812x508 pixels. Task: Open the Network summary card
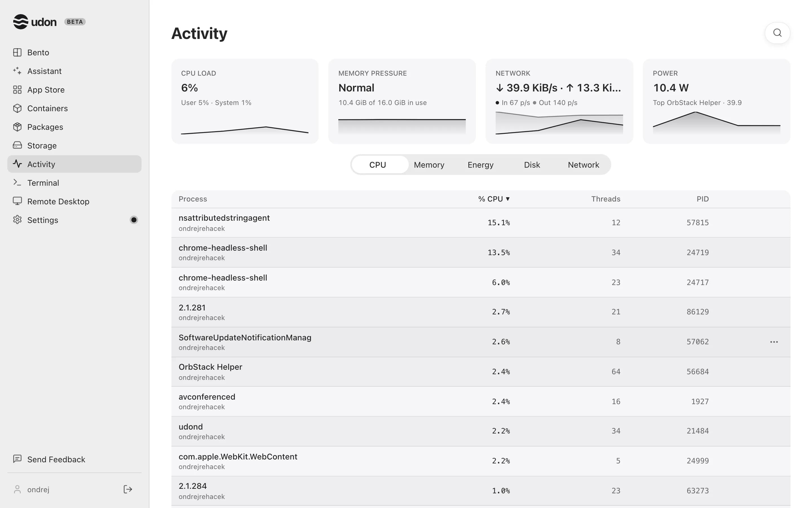pyautogui.click(x=559, y=101)
